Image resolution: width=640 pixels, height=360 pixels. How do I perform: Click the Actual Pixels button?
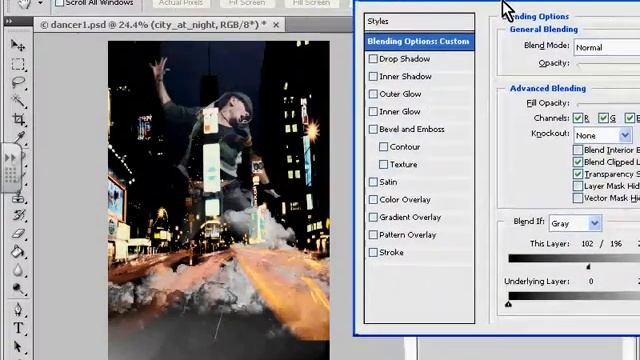pos(181,3)
